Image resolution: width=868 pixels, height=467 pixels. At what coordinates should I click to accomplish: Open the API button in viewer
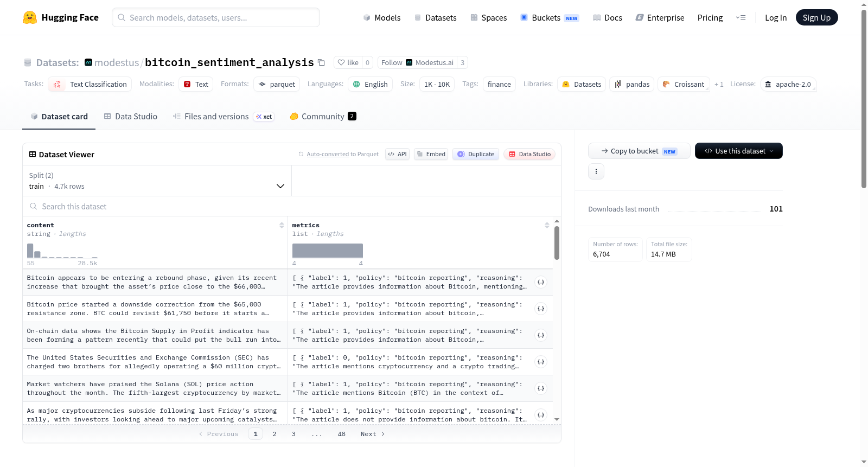397,154
